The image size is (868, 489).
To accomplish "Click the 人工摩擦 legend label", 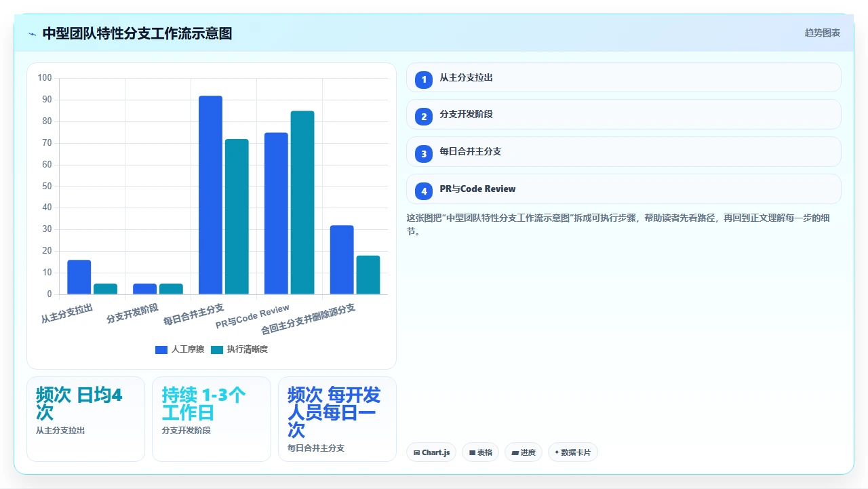I will [x=188, y=349].
